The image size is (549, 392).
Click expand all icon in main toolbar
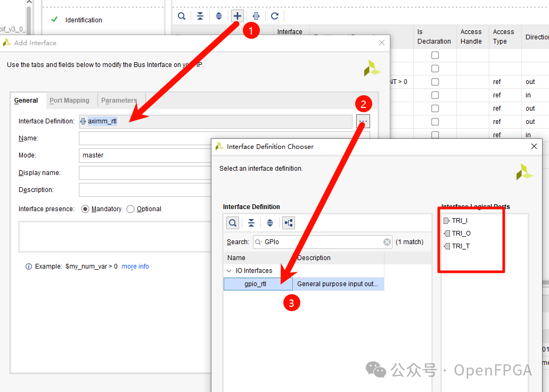click(x=218, y=16)
